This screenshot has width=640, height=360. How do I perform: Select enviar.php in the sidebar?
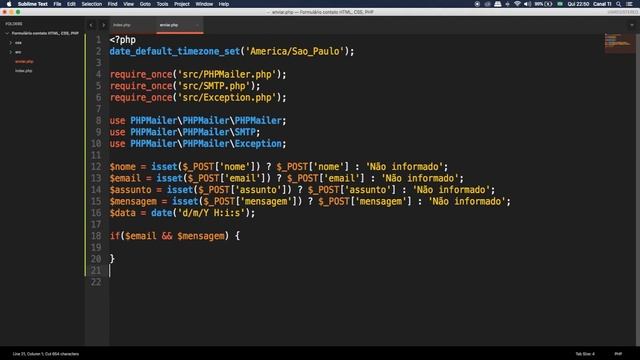(x=24, y=61)
